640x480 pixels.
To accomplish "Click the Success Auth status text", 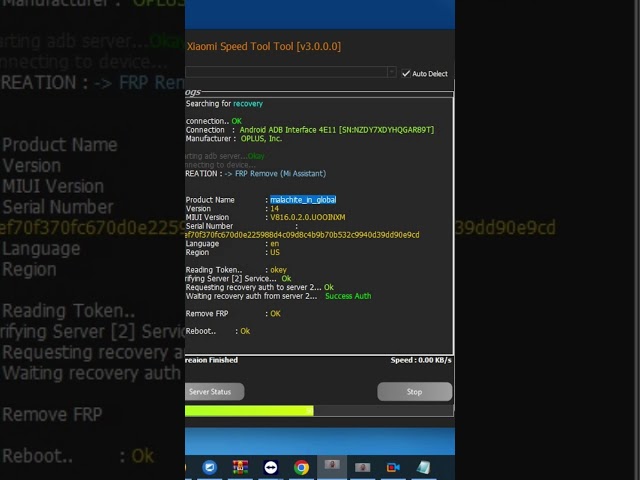I will (x=348, y=296).
